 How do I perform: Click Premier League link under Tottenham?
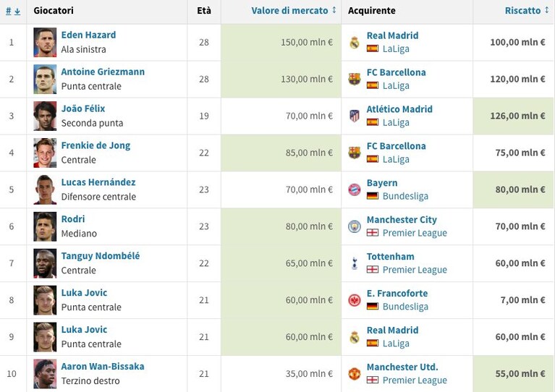415,270
